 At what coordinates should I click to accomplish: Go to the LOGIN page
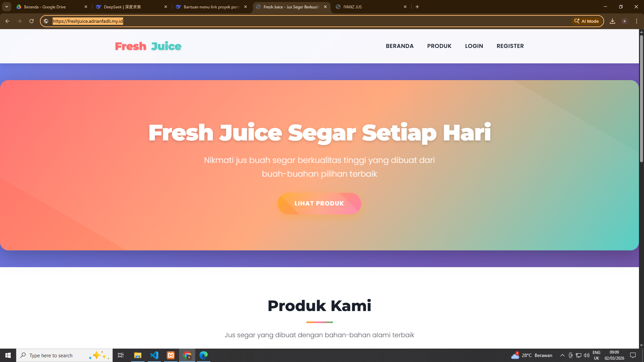(474, 46)
